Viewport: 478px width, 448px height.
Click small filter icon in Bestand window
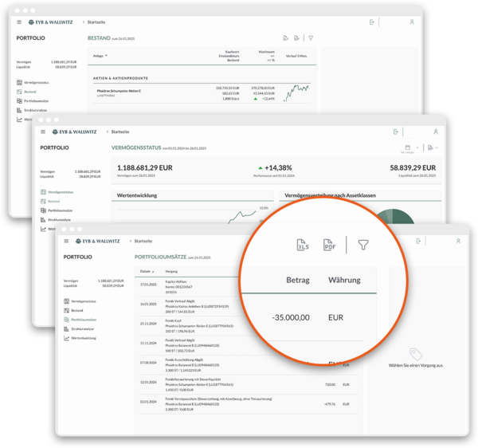tap(311, 38)
